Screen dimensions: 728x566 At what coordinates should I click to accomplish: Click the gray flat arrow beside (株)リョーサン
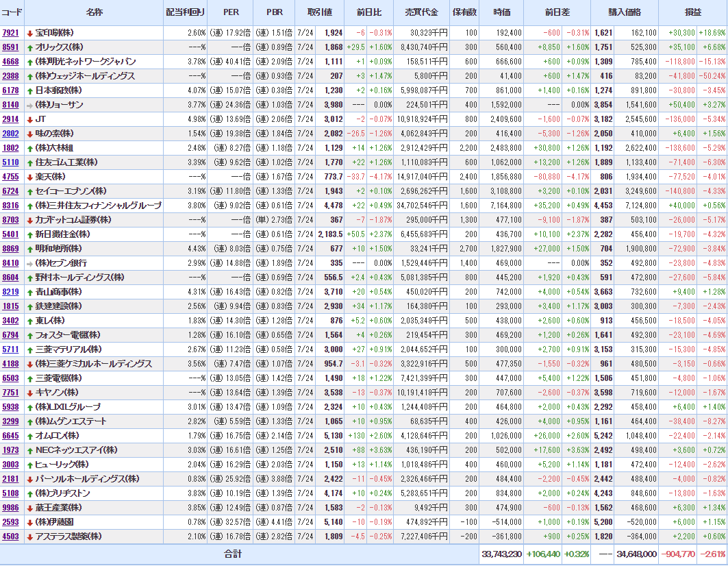coord(29,105)
